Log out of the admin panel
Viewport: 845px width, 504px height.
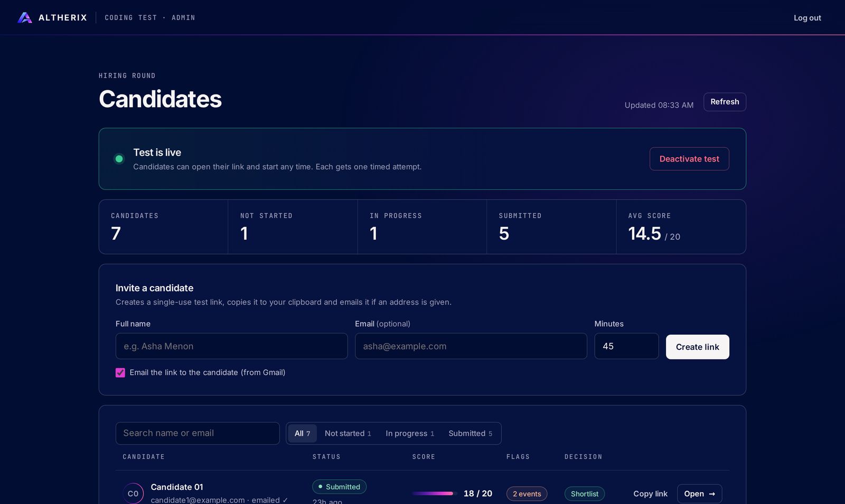point(807,18)
